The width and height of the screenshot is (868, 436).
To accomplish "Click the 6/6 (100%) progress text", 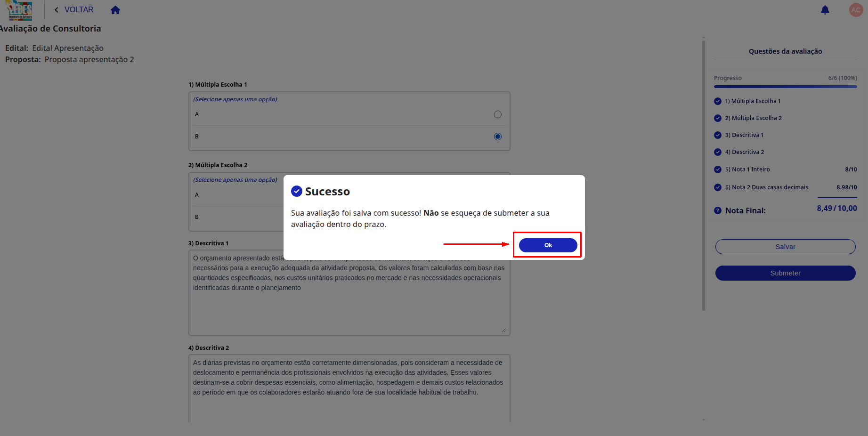I will coord(842,78).
